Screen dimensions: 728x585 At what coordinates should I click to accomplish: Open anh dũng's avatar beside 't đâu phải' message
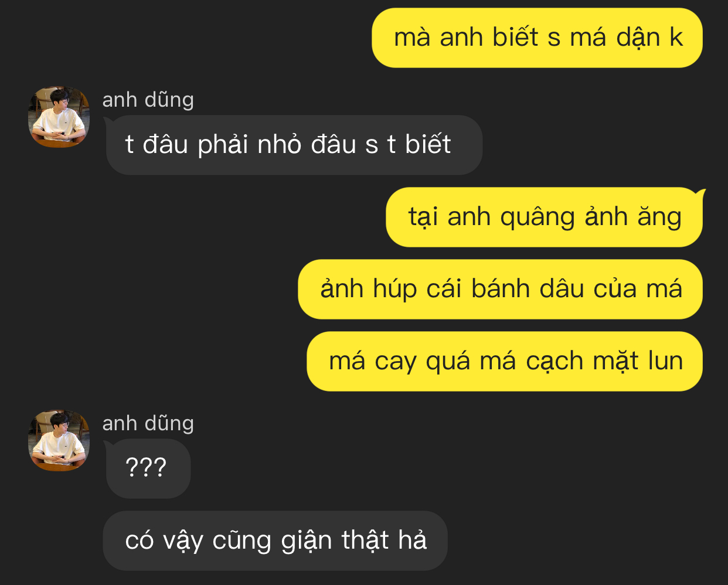59,117
